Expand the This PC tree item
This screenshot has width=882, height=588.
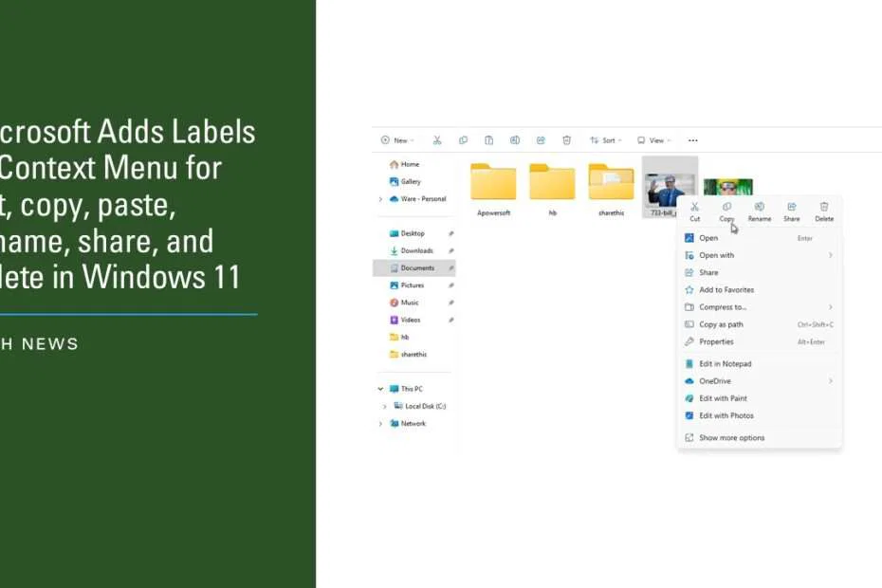tap(380, 388)
